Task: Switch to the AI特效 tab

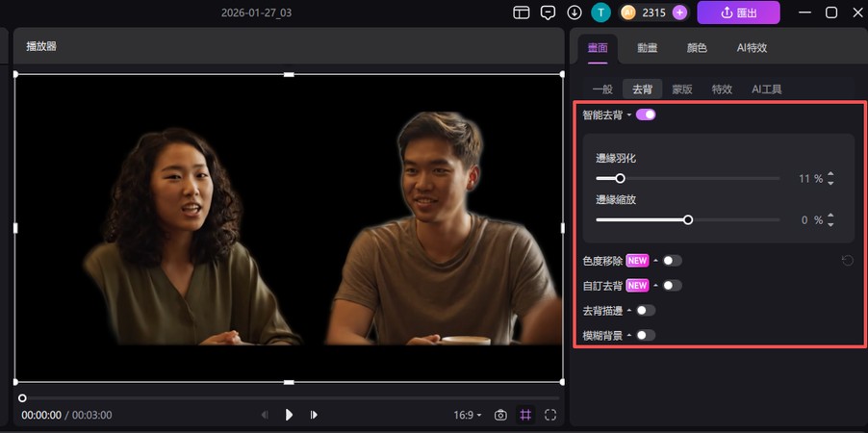Action: pyautogui.click(x=752, y=48)
